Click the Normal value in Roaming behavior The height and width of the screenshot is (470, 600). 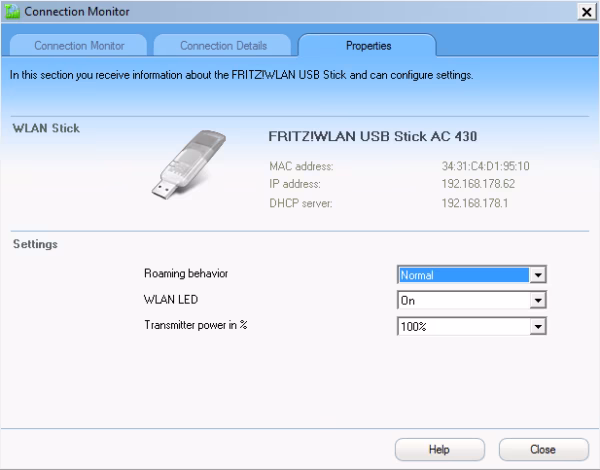pos(464,275)
